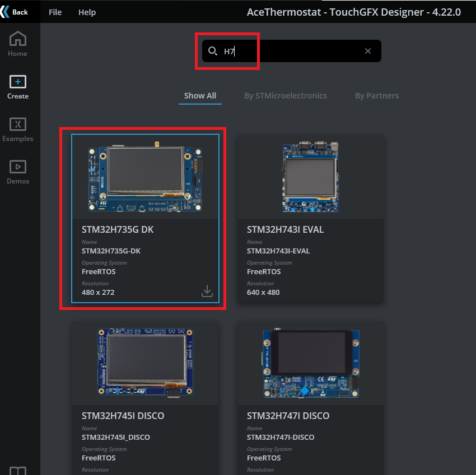Switch to the By Partners tab
Image resolution: width=476 pixels, height=475 pixels.
point(377,96)
